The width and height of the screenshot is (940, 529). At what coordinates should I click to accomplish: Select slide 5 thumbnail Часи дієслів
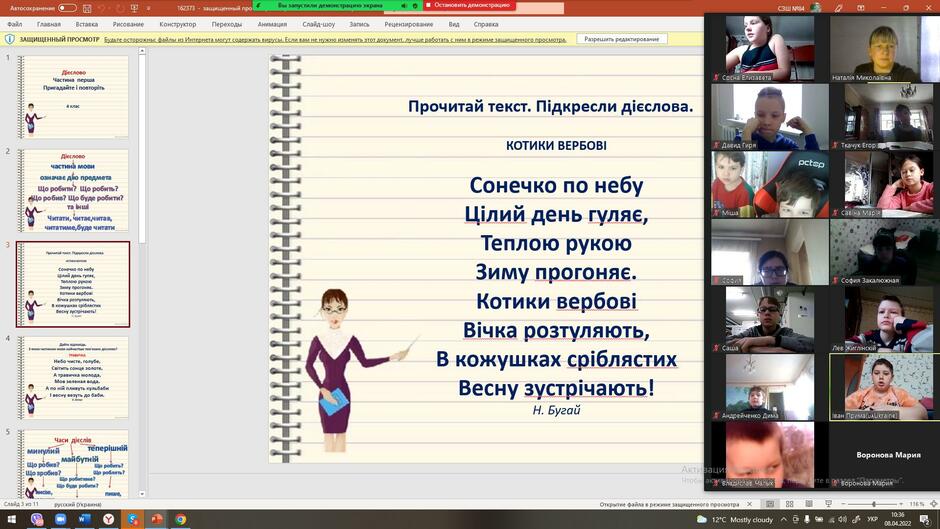coord(73,464)
